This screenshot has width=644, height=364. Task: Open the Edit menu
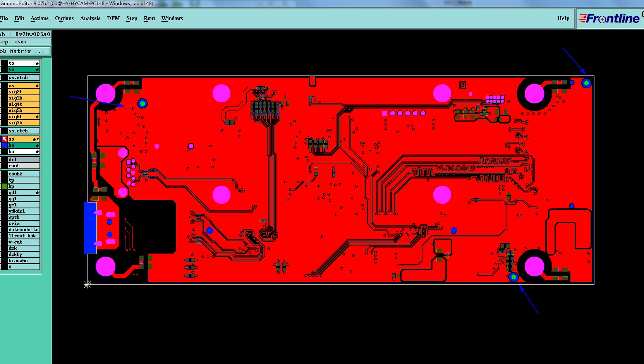(x=19, y=18)
